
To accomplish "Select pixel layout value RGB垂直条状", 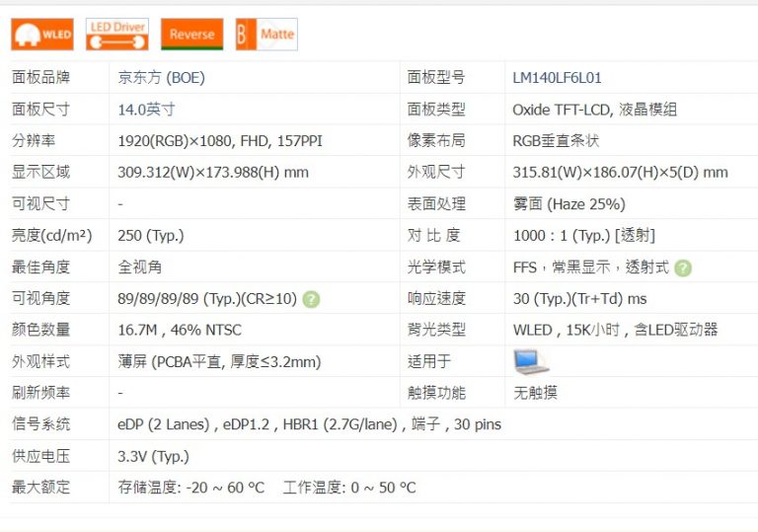I will point(556,141).
